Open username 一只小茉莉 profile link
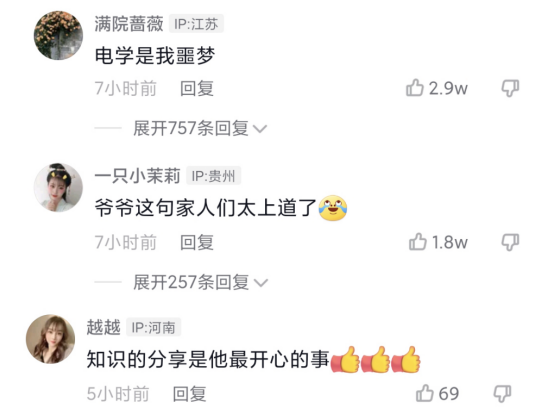This screenshot has width=538, height=412. click(137, 176)
